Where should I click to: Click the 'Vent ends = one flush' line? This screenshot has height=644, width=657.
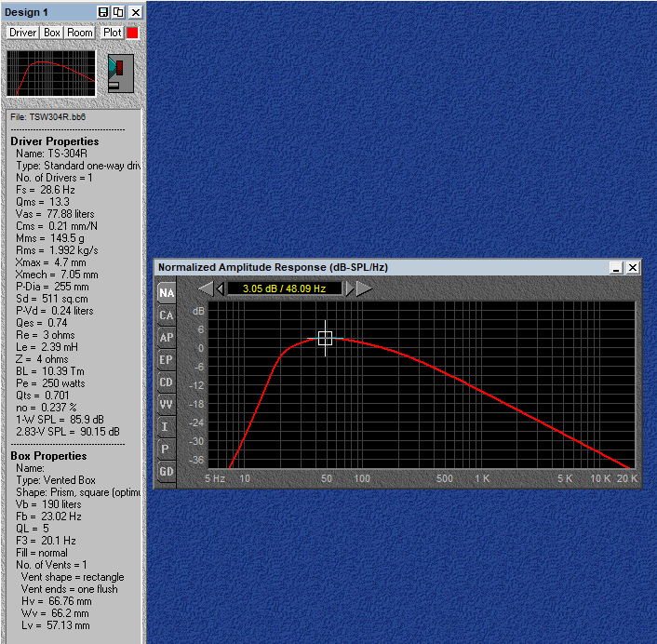pyautogui.click(x=70, y=589)
